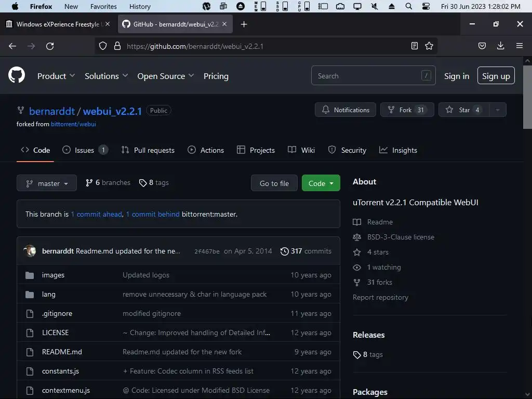This screenshot has width=532, height=399.
Task: Reload the page with refresh icon
Action: 50,46
